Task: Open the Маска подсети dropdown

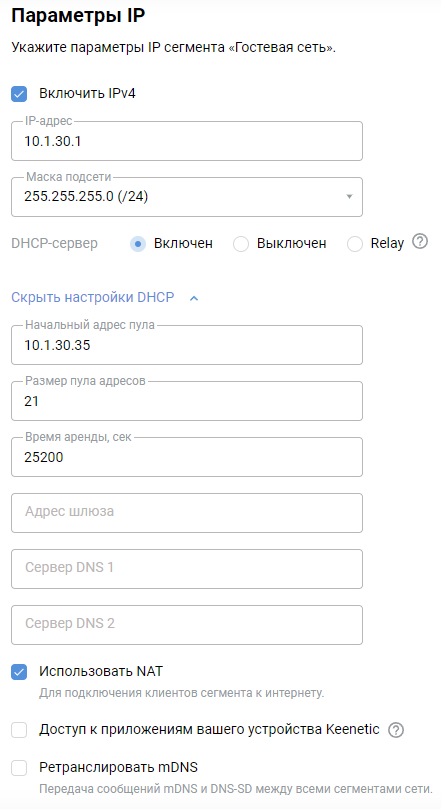Action: pos(187,197)
